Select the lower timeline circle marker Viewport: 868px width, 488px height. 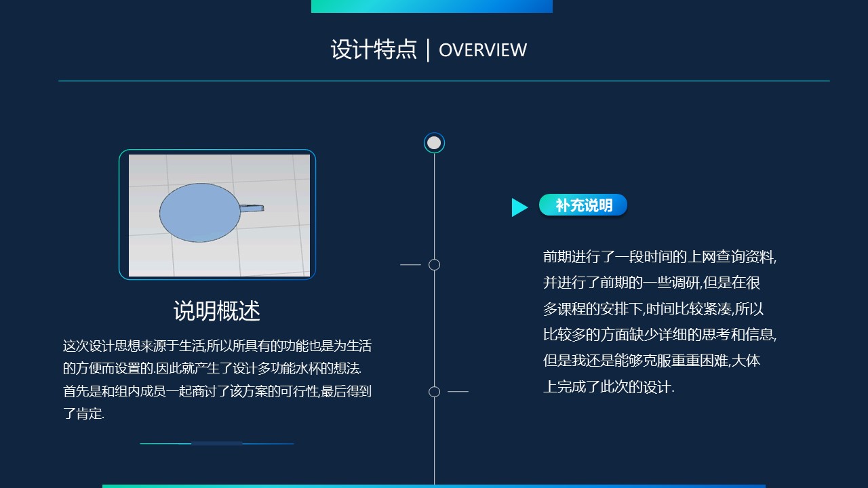pos(435,392)
